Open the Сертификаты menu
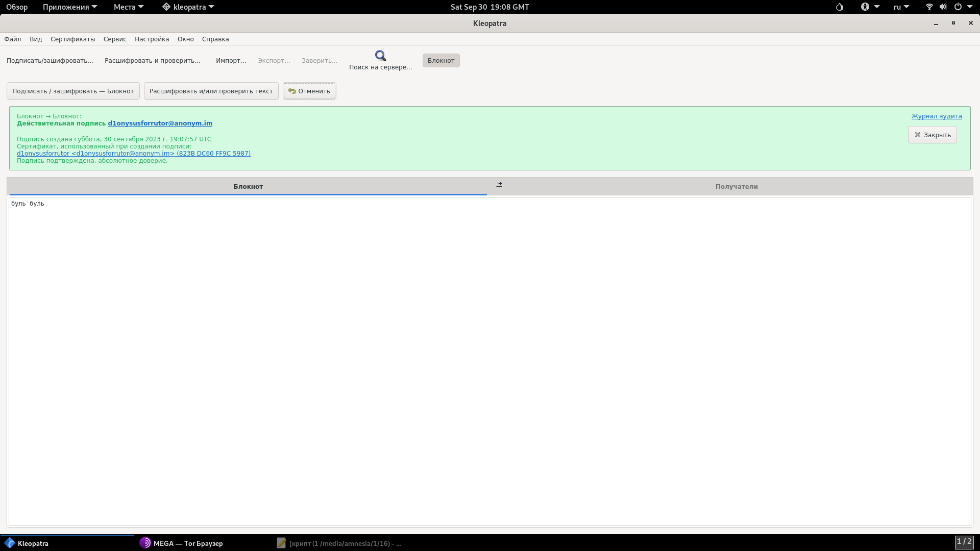The width and height of the screenshot is (980, 551). coord(72,39)
